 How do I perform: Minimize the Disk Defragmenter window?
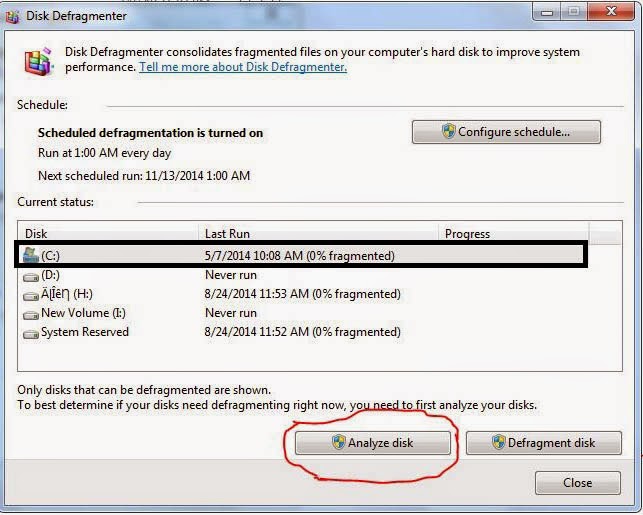546,12
